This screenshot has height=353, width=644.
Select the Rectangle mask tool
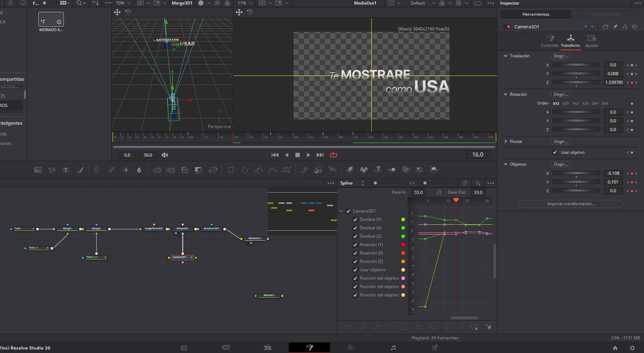(x=230, y=170)
